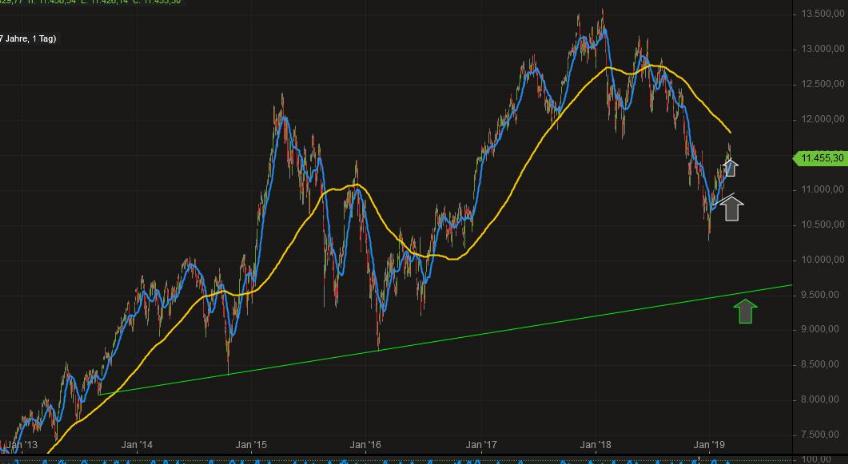The height and width of the screenshot is (464, 848).
Task: Click the Jan '18 date label
Action: (x=595, y=445)
